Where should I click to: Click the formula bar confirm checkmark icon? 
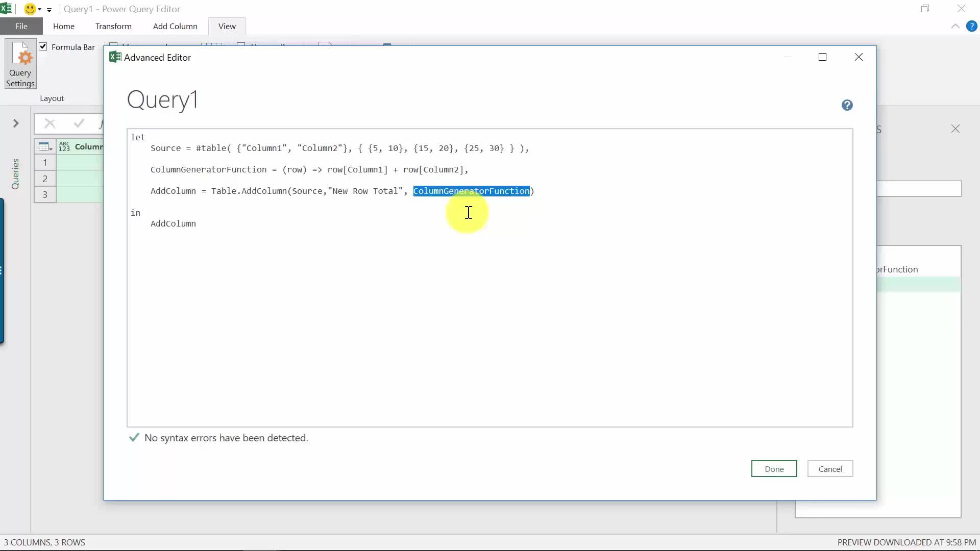pos(79,123)
